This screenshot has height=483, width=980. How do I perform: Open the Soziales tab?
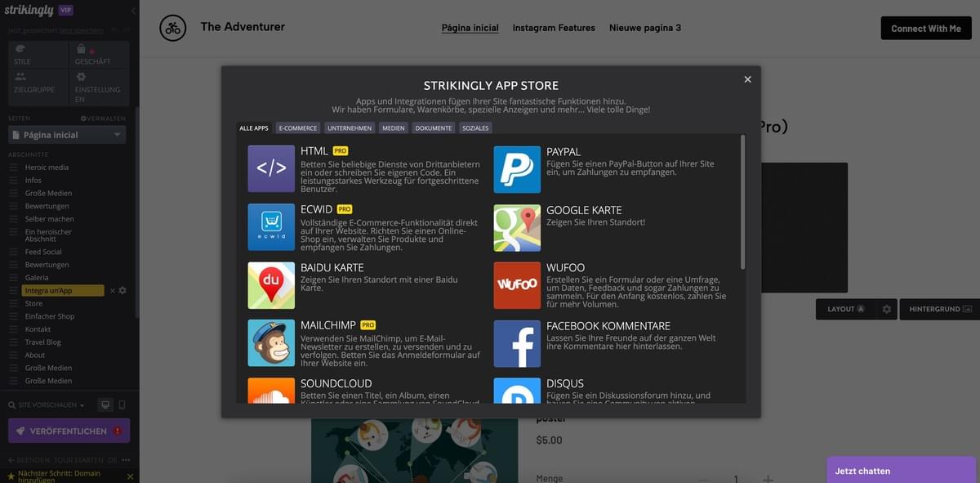(475, 128)
